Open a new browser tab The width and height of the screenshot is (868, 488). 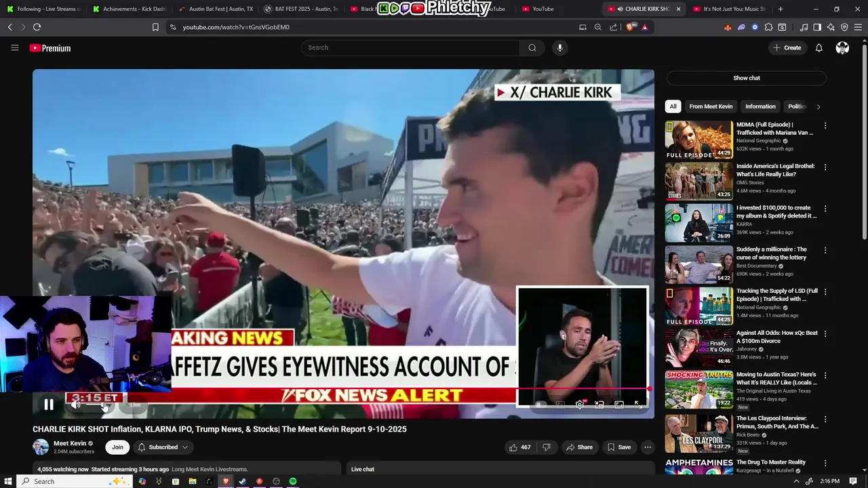(781, 9)
